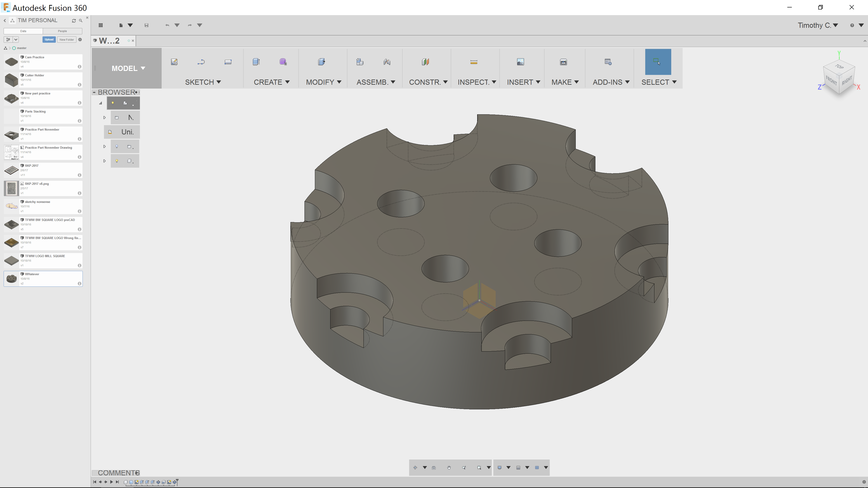Click the Measure tool under Inspect
This screenshot has height=488, width=868.
coord(474,62)
